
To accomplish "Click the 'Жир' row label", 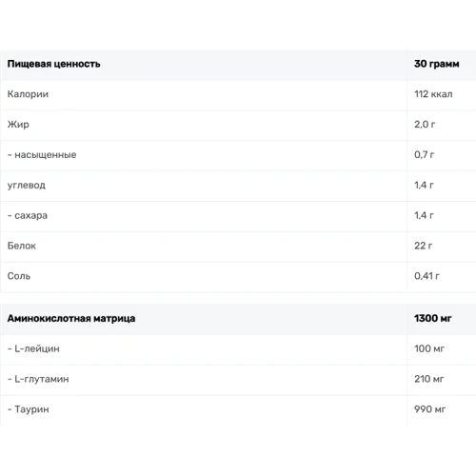I will (18, 124).
